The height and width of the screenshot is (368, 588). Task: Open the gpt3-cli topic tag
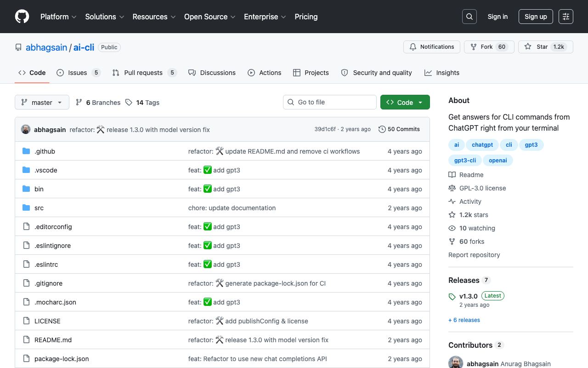point(465,161)
